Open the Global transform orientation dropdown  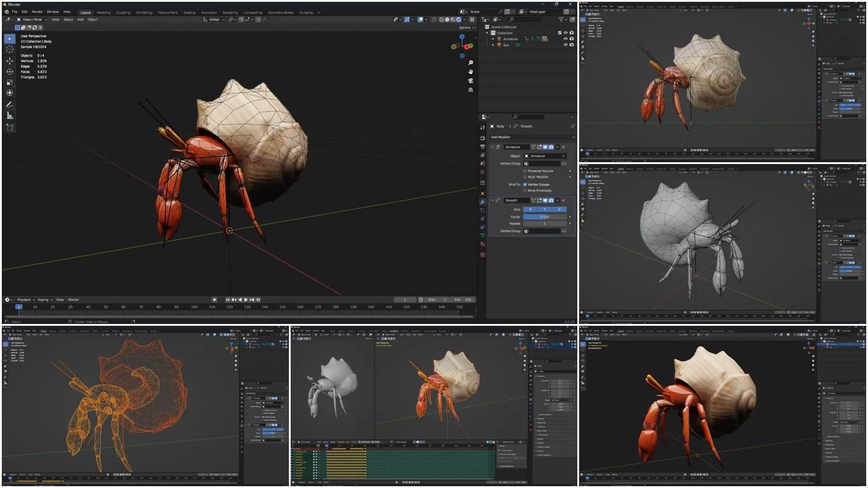[214, 19]
